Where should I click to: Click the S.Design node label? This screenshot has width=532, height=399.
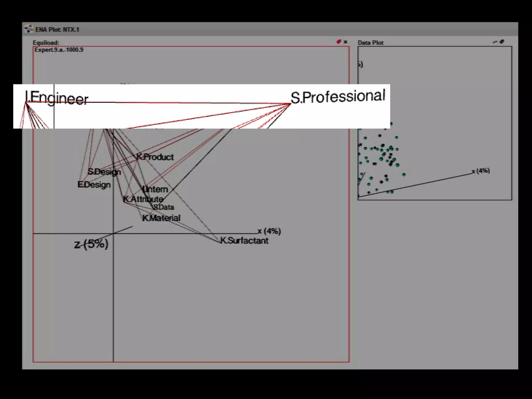[x=104, y=172]
